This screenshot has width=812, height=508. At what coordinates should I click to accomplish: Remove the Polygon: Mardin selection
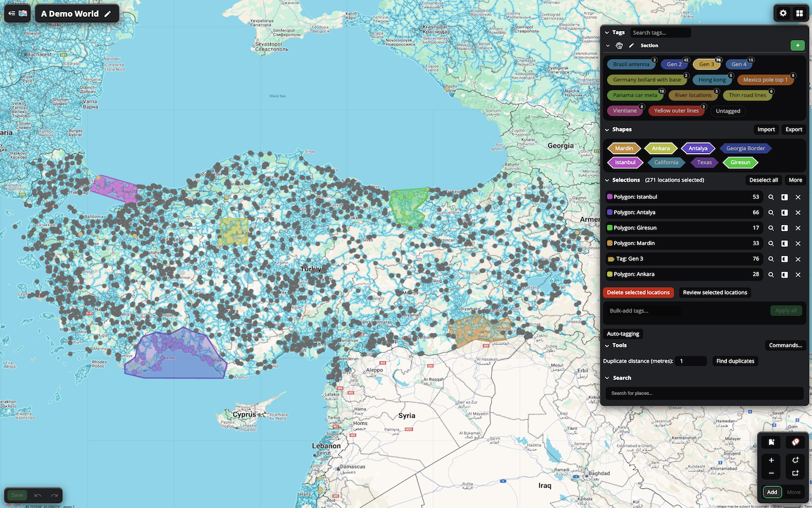point(798,244)
